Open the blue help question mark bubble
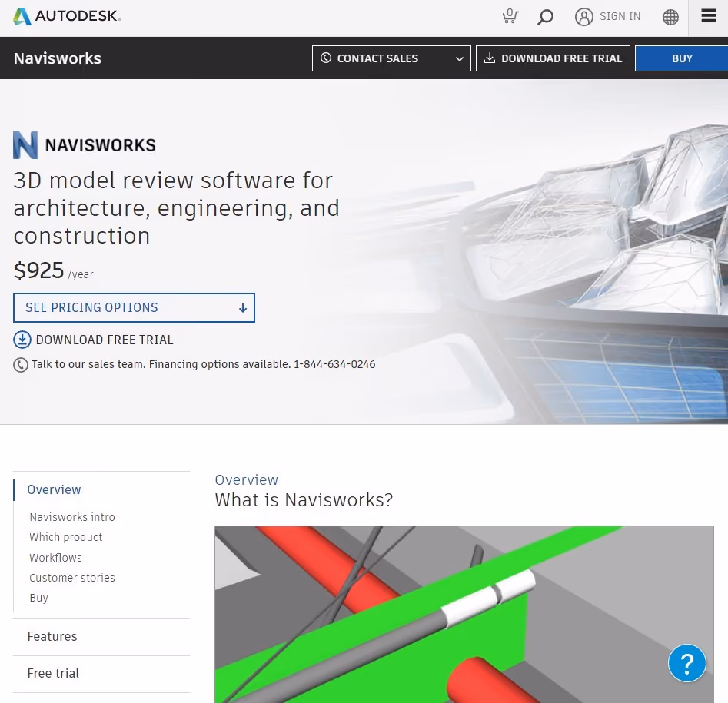The image size is (728, 703). pyautogui.click(x=686, y=663)
